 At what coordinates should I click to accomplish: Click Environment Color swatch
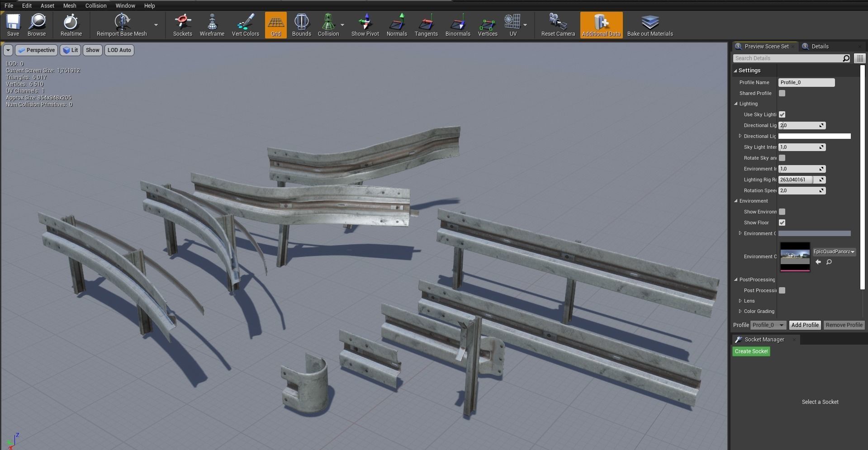coord(815,233)
